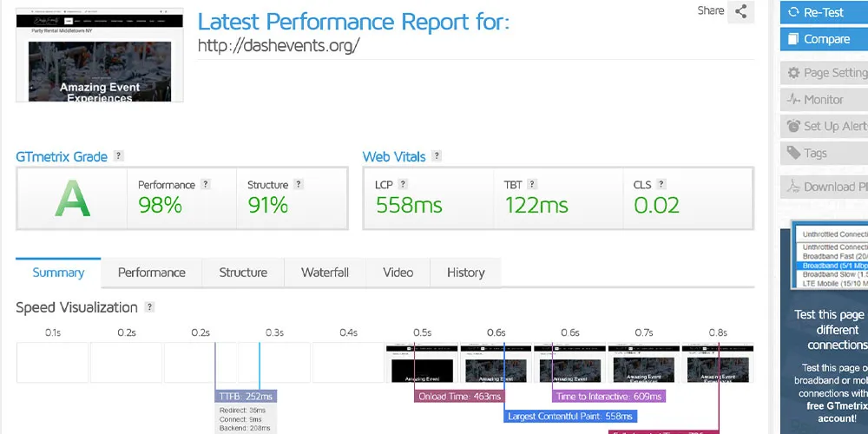Show the TBT help tooltip icon

coord(532,184)
